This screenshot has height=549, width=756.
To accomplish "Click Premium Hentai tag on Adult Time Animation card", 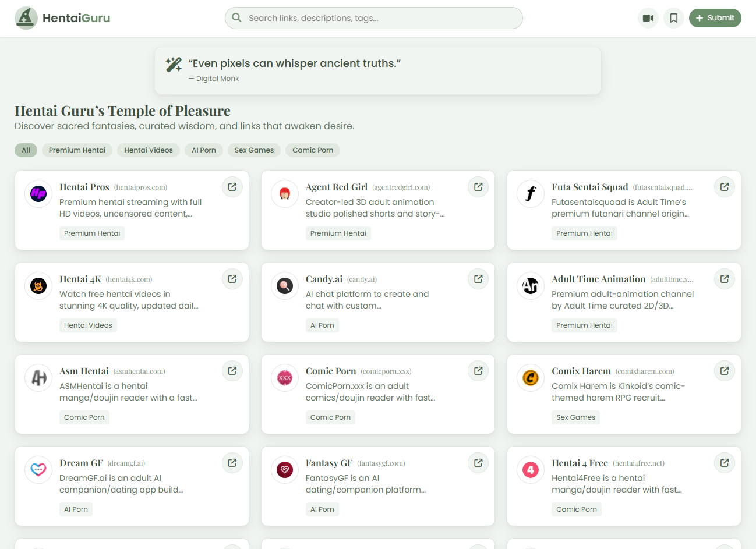I will (x=584, y=325).
